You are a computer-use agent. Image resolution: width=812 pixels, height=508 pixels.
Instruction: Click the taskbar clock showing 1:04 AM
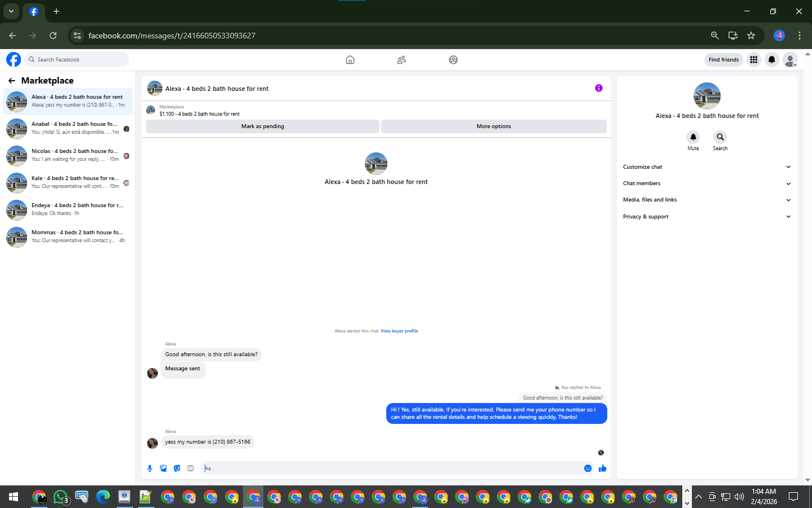tap(764, 497)
